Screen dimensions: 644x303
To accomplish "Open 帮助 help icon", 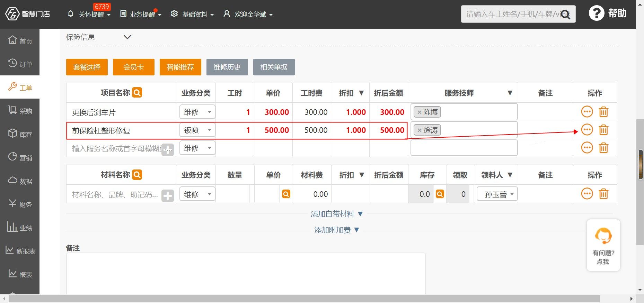I will coord(608,13).
